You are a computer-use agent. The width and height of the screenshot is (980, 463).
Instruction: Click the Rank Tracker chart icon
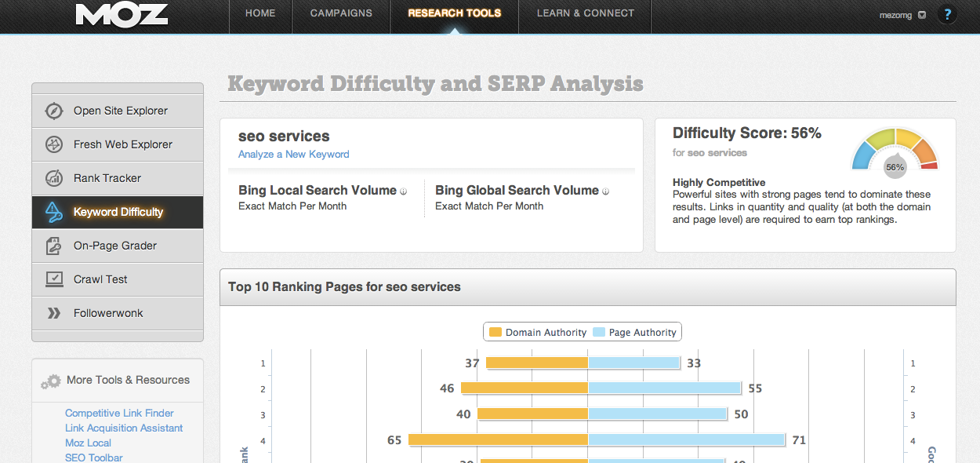click(x=53, y=178)
